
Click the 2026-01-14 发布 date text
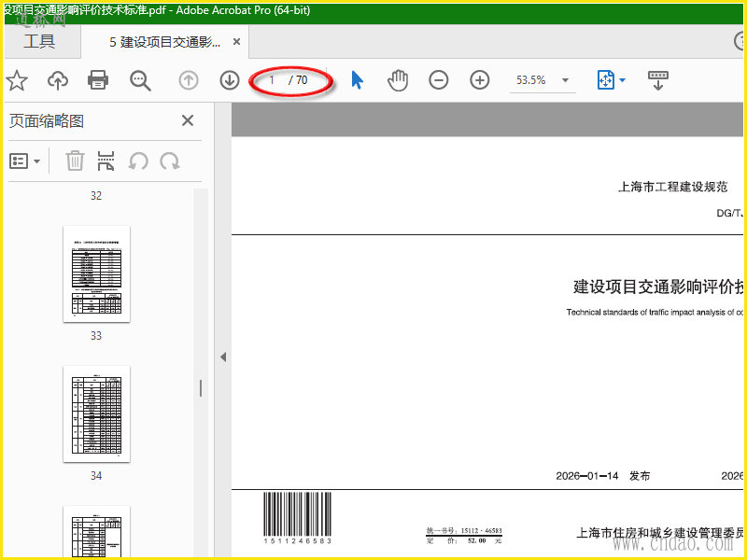click(x=602, y=476)
